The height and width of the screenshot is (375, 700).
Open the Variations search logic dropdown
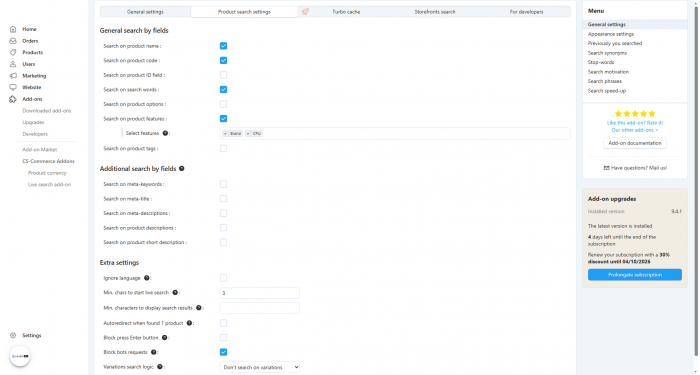click(x=259, y=367)
